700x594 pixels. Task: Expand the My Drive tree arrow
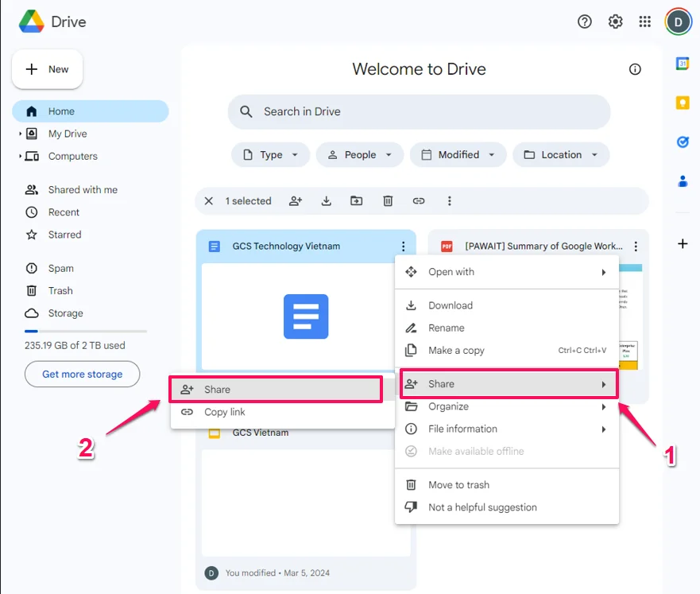point(21,134)
